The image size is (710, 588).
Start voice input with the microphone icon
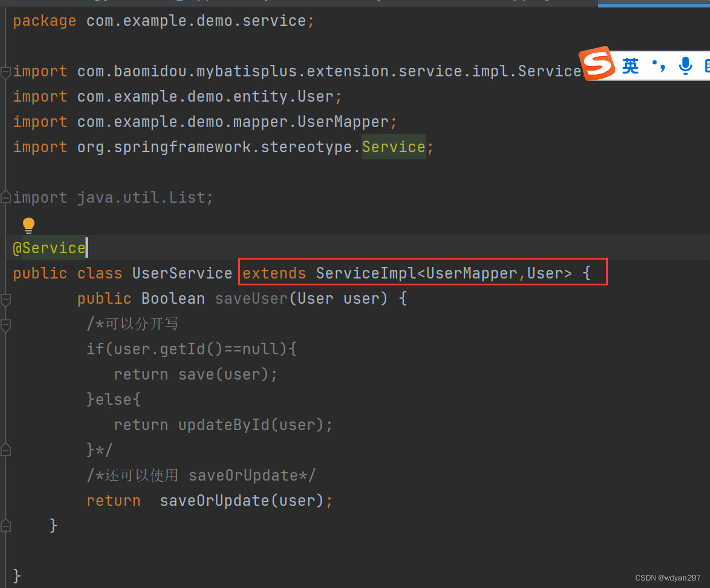pyautogui.click(x=685, y=65)
